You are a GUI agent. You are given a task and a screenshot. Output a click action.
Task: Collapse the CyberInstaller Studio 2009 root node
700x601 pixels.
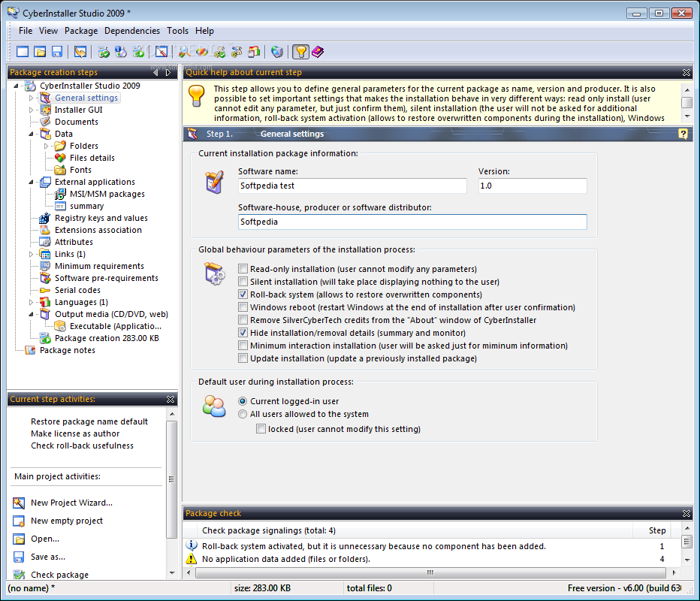pos(16,86)
